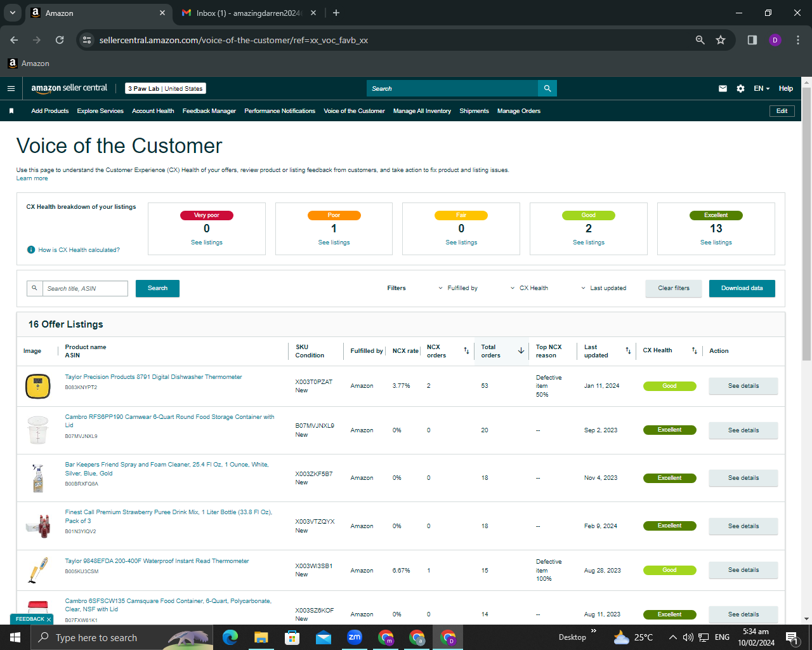Open the Windows notification center icon

[791, 637]
